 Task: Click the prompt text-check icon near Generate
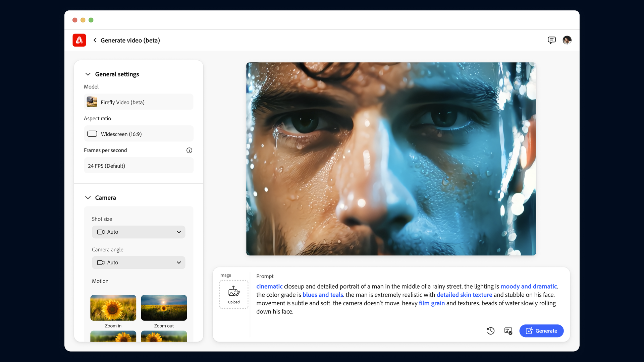[x=508, y=331]
